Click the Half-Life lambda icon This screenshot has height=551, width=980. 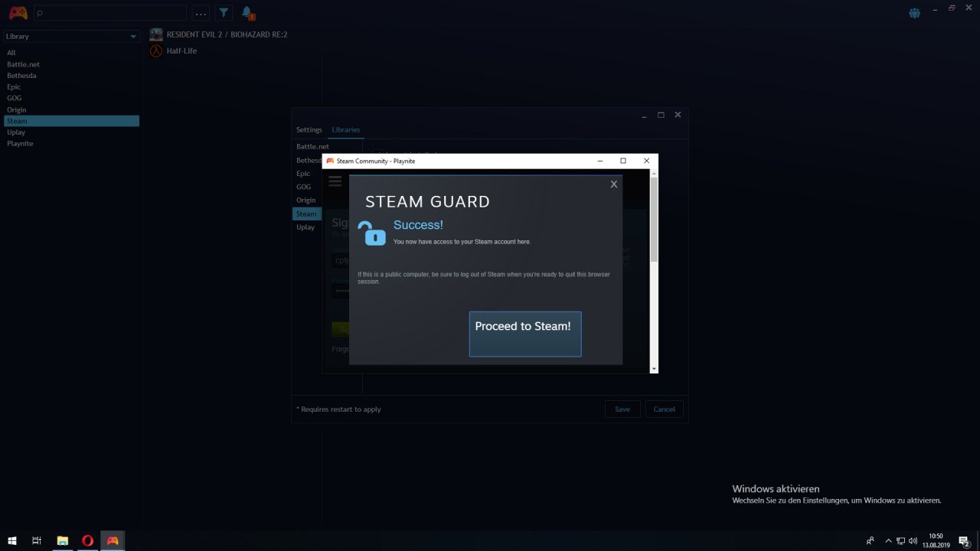click(156, 51)
